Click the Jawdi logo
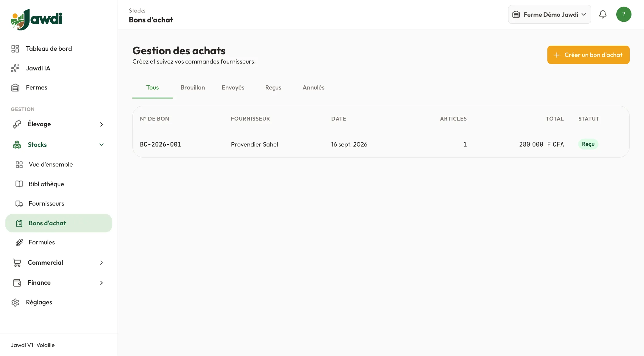Image resolution: width=644 pixels, height=356 pixels. tap(36, 19)
